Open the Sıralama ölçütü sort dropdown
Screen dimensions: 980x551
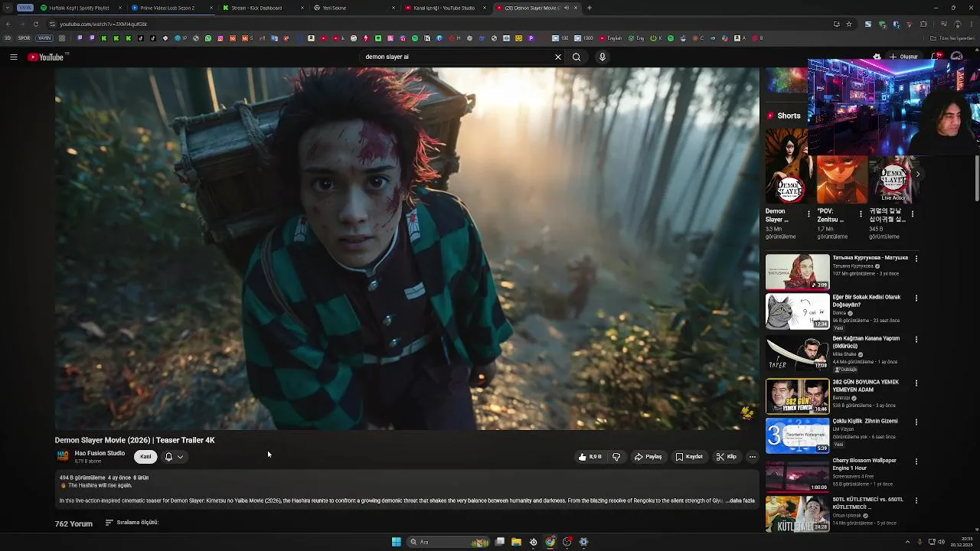pos(132,523)
